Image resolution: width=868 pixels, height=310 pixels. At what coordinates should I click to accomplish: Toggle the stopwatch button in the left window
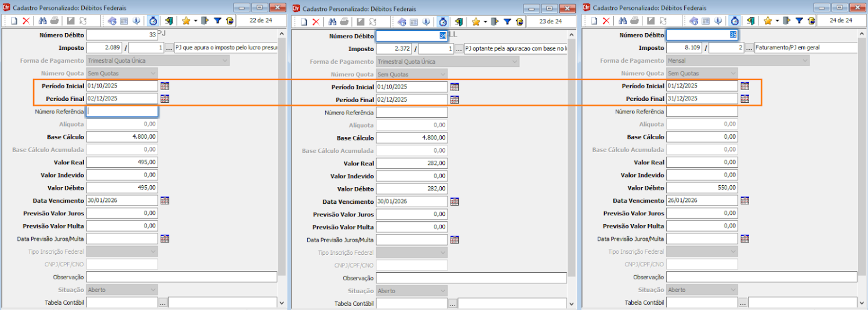pyautogui.click(x=153, y=21)
